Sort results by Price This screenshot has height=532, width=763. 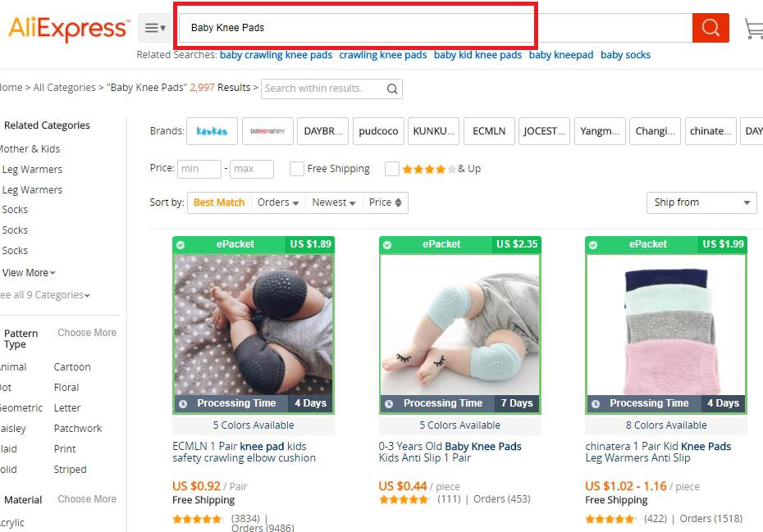(x=385, y=202)
